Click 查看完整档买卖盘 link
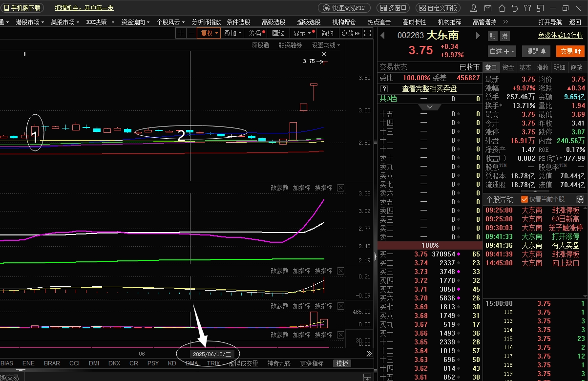Screen dimensions: 588x381 click(x=429, y=89)
